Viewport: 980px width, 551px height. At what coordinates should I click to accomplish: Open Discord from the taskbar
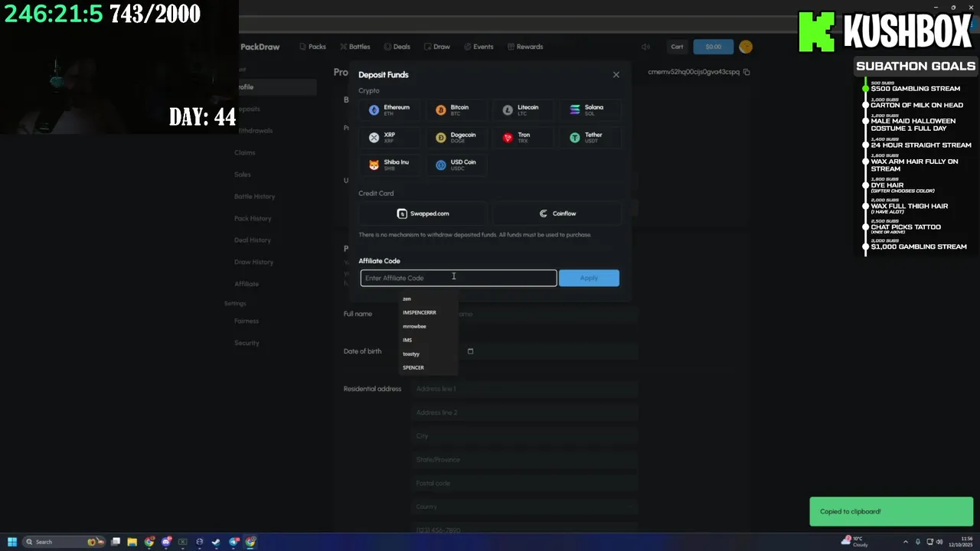[166, 542]
